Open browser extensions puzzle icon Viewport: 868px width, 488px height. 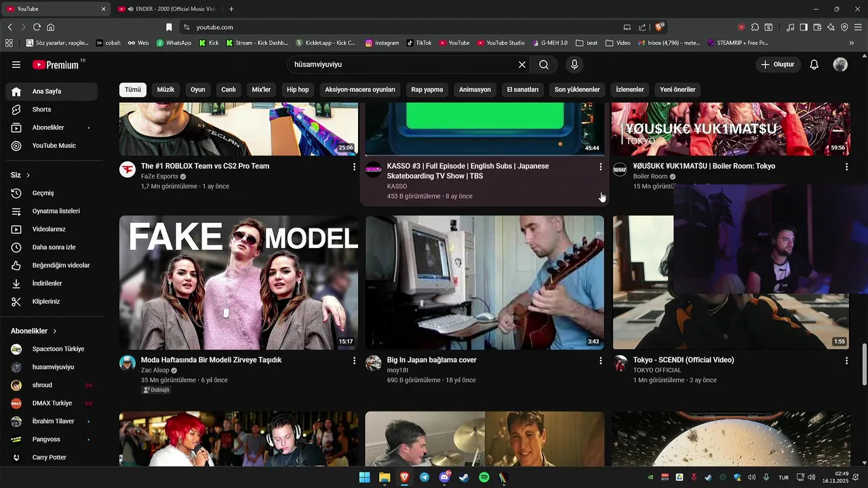click(x=755, y=27)
